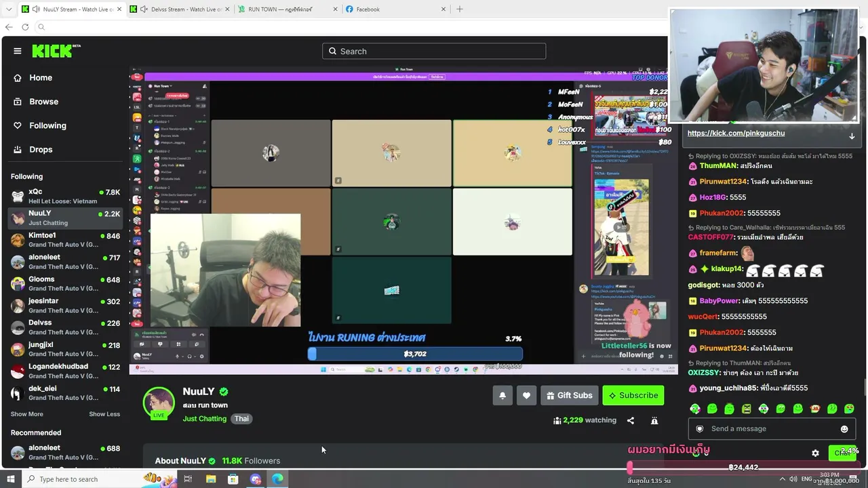Open the system volume control
This screenshot has height=488, width=868.
coord(793,479)
